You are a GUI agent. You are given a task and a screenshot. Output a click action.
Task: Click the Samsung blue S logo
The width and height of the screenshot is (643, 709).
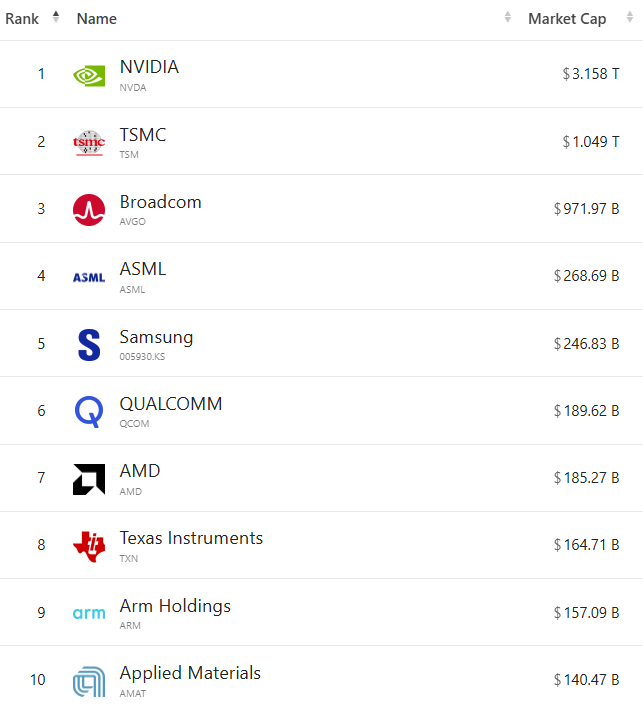pyautogui.click(x=89, y=345)
